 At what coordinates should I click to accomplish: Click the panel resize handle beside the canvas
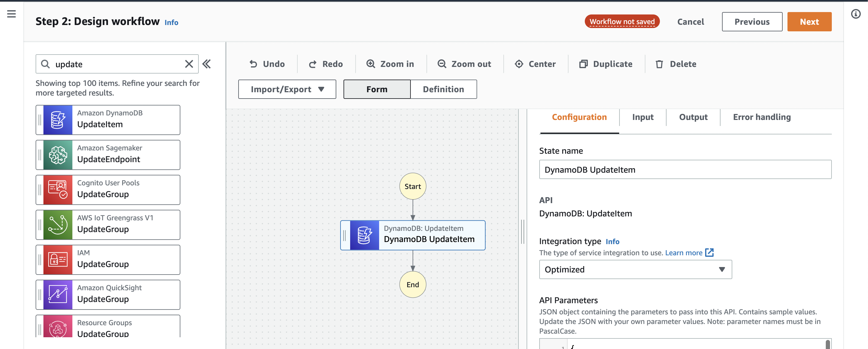[523, 231]
